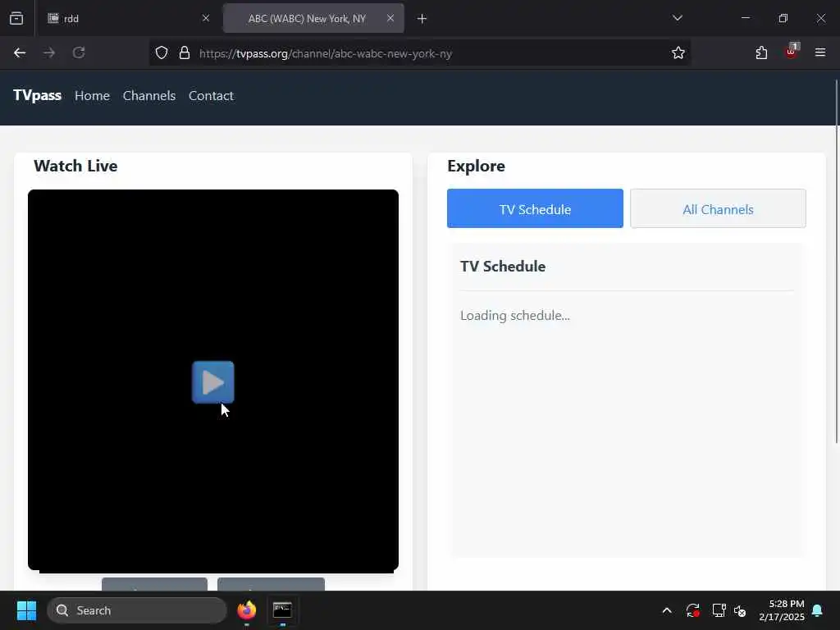Open the network display tray icon

(719, 610)
